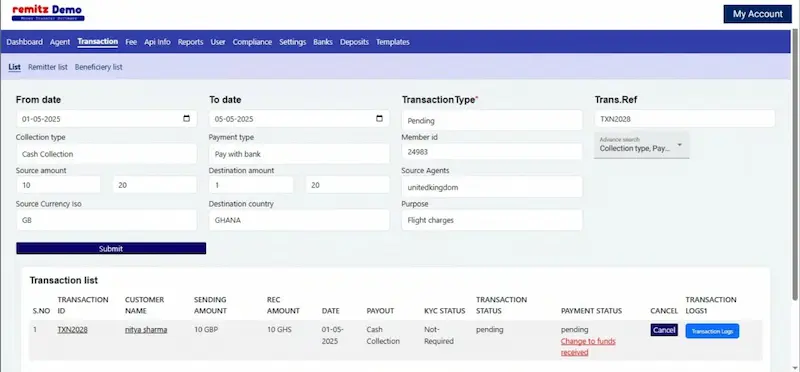Switch to the List sub-tab
Image resolution: width=800 pixels, height=372 pixels.
tap(14, 67)
